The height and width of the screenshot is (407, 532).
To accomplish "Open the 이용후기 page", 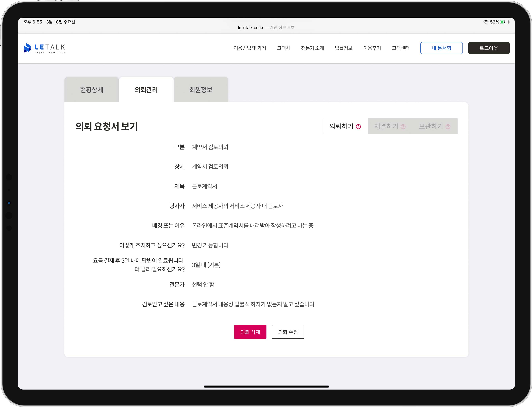I will (372, 48).
